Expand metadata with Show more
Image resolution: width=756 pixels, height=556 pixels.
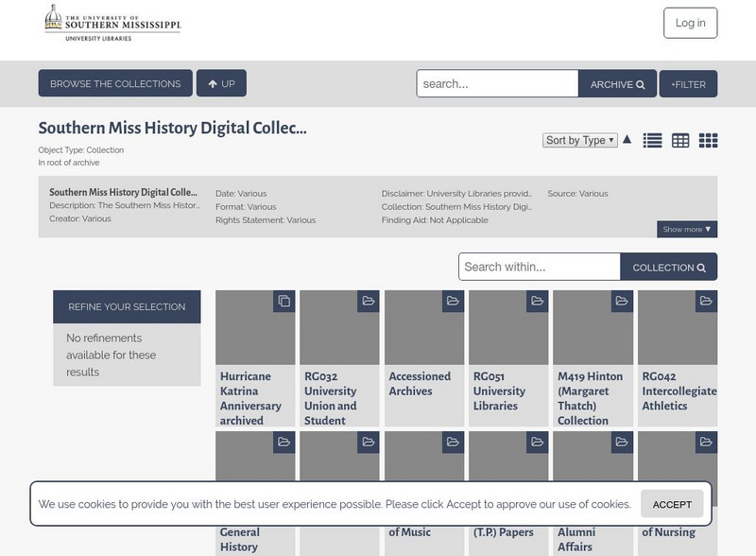[687, 229]
